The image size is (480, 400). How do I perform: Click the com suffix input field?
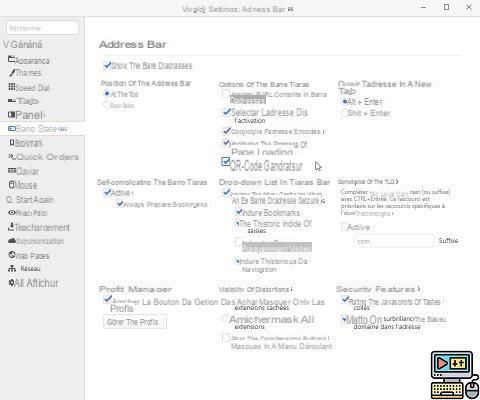click(394, 241)
